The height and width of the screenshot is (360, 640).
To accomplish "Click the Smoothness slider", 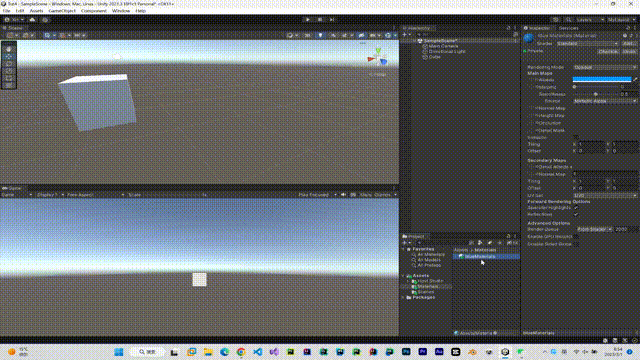I will pos(596,94).
